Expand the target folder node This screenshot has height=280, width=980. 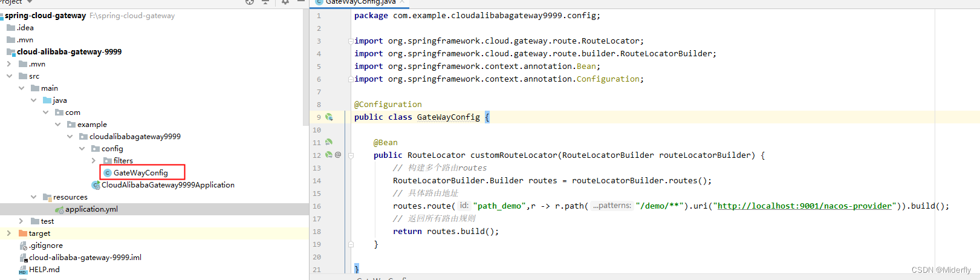(9, 233)
